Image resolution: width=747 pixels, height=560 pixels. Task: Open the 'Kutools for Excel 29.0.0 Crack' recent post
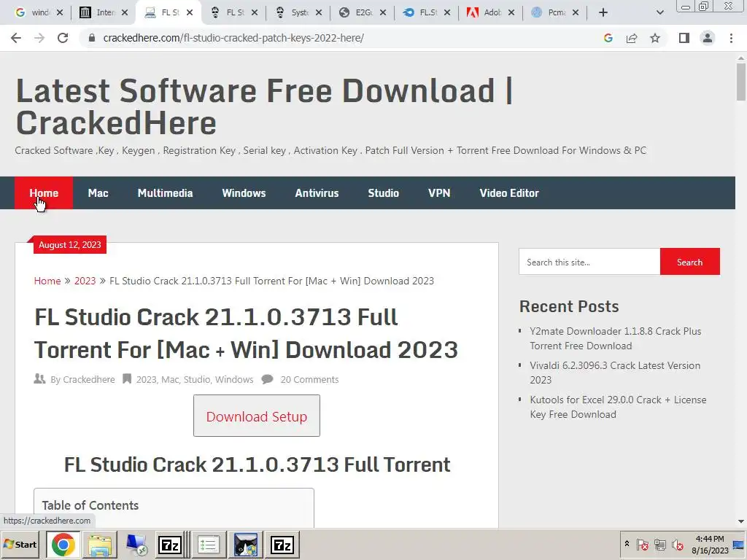pyautogui.click(x=618, y=407)
